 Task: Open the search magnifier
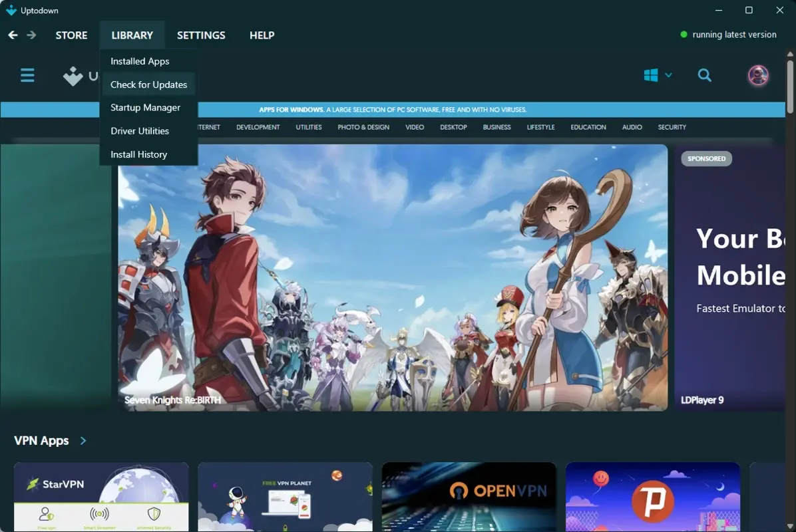click(705, 75)
